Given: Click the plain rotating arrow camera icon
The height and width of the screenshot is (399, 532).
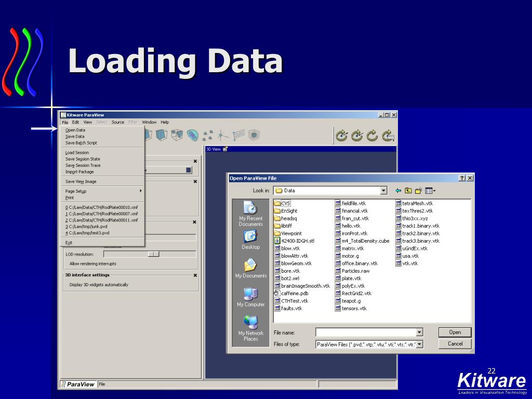Looking at the screenshot, I should pyautogui.click(x=372, y=136).
